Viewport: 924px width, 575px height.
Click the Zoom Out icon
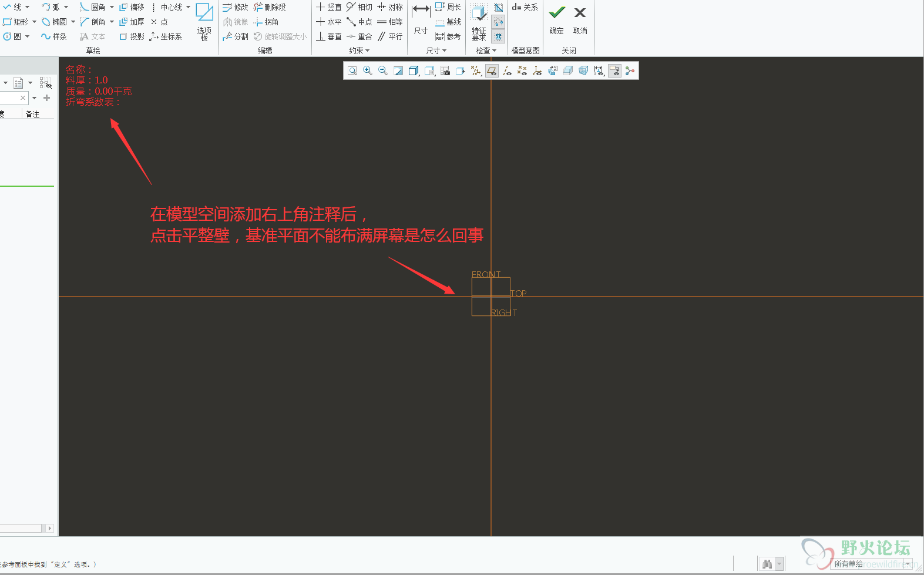[383, 71]
